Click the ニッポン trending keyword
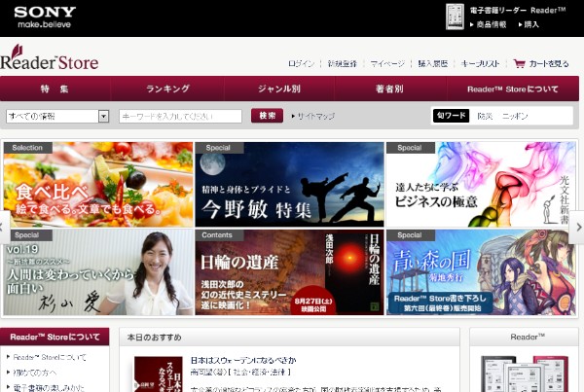 click(x=515, y=116)
